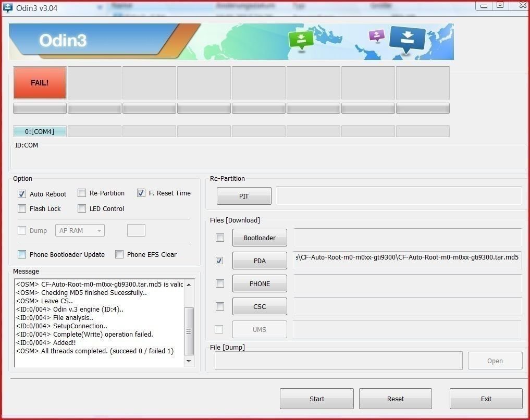
Task: Tick the checkbox beside PHONE button
Action: 220,283
